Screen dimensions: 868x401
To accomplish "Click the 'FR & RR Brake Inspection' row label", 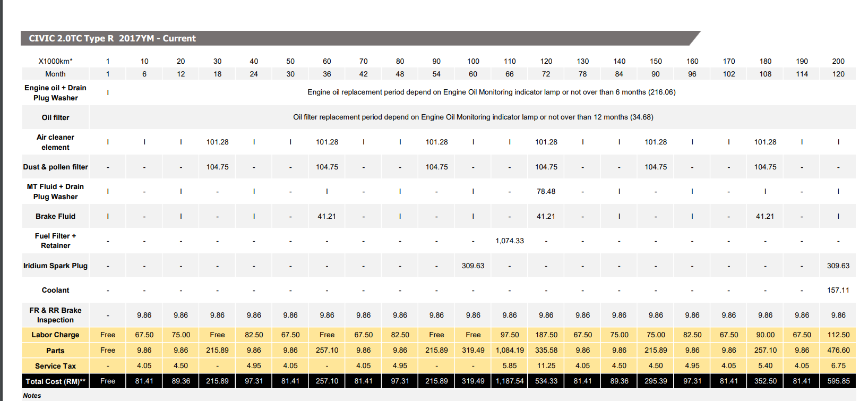I will click(55, 315).
